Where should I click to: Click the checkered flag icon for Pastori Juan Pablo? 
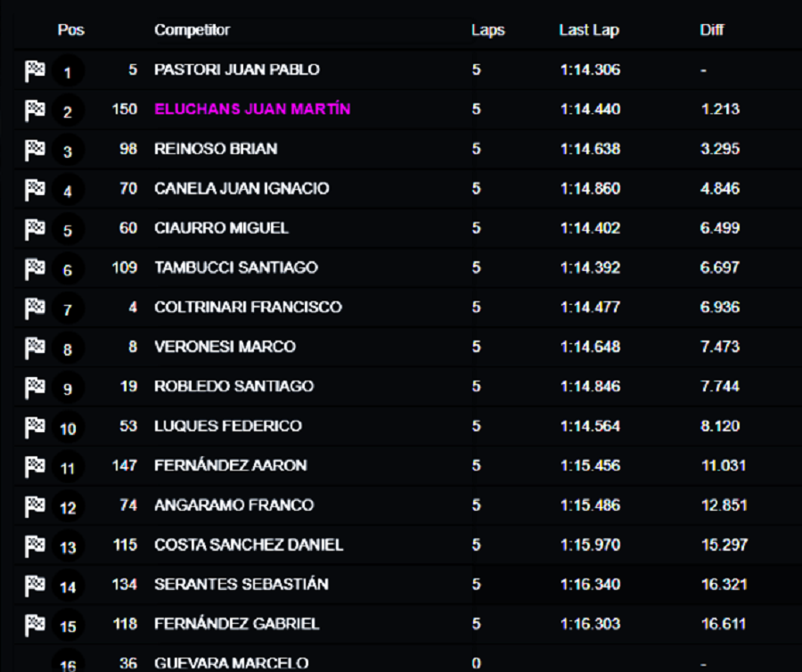[35, 70]
